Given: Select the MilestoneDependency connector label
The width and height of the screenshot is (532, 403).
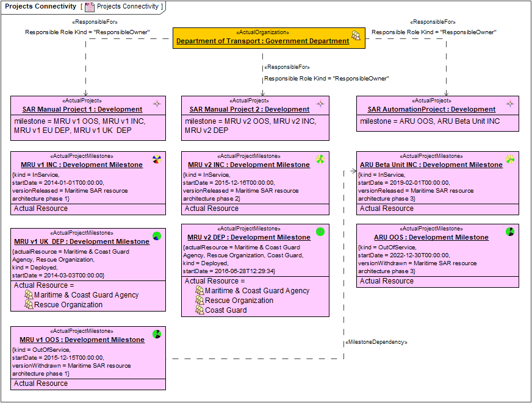Looking at the screenshot, I should [375, 342].
